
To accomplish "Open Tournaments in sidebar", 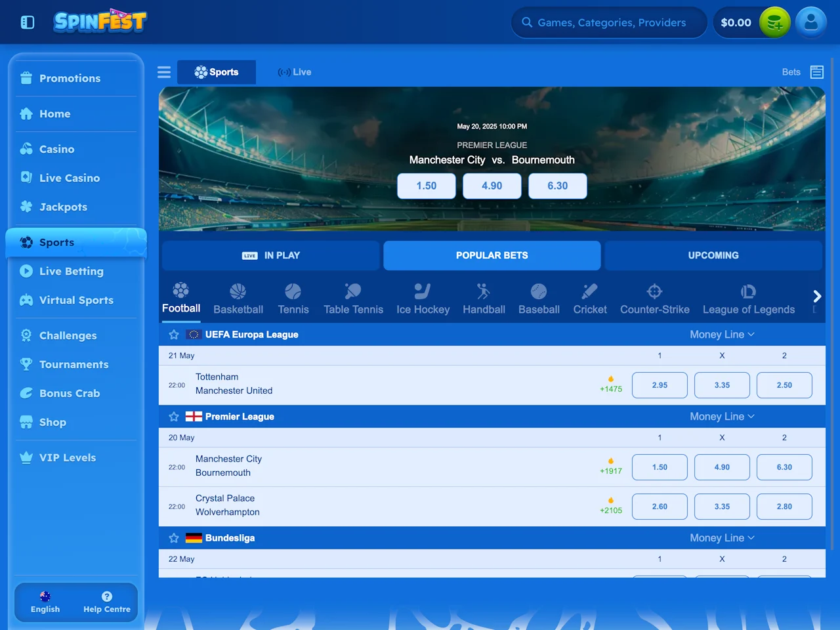I will (76, 364).
